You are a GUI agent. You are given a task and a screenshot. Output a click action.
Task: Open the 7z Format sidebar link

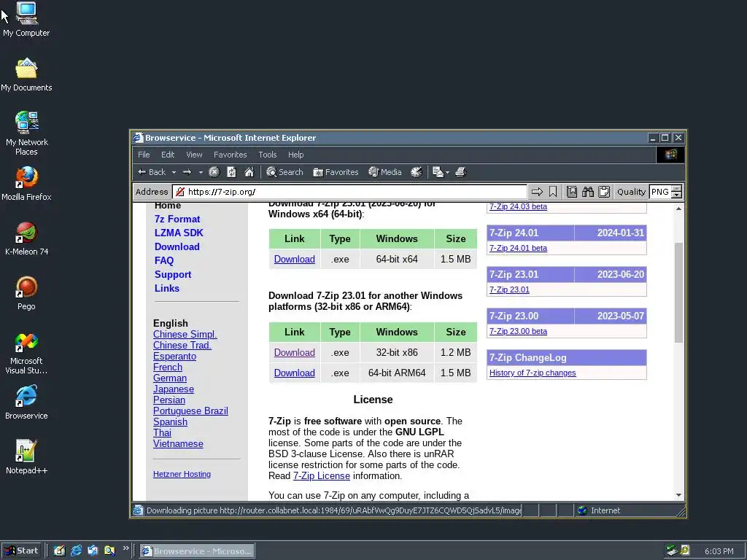(177, 219)
